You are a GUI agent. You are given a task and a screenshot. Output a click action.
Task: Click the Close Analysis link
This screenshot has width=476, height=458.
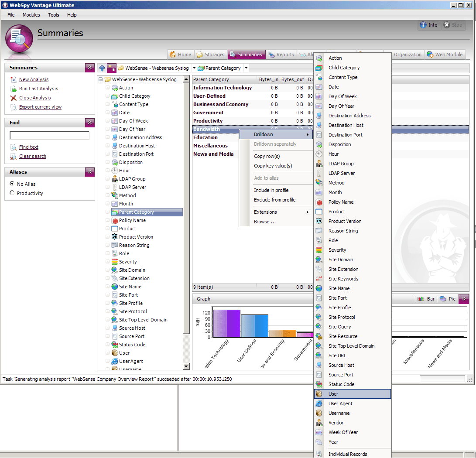[x=35, y=98]
